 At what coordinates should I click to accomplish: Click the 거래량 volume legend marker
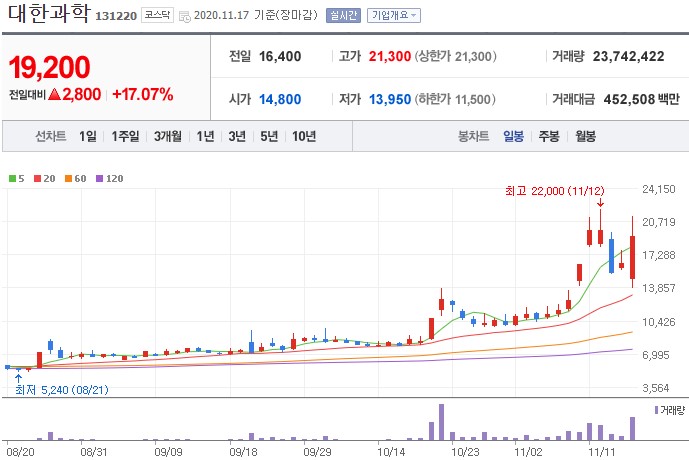coord(656,410)
